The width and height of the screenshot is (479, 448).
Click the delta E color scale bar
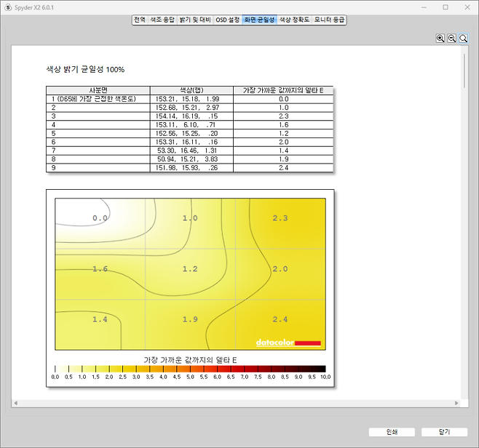(x=190, y=369)
